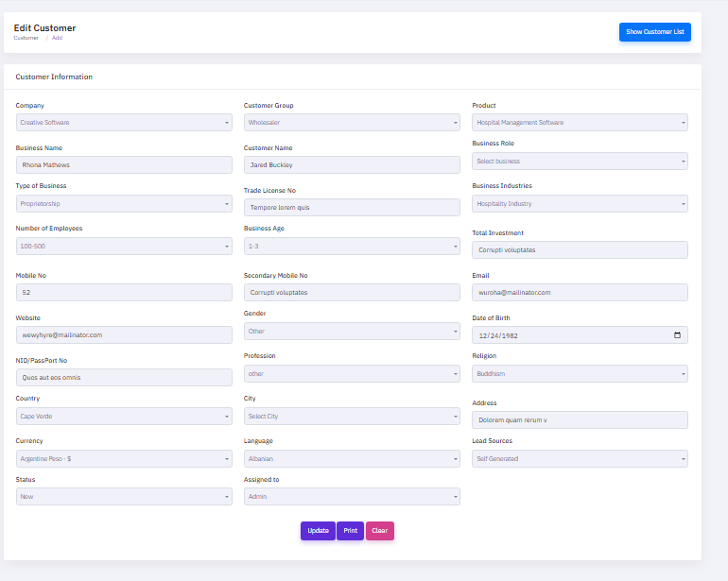Click the Address text field

(580, 419)
